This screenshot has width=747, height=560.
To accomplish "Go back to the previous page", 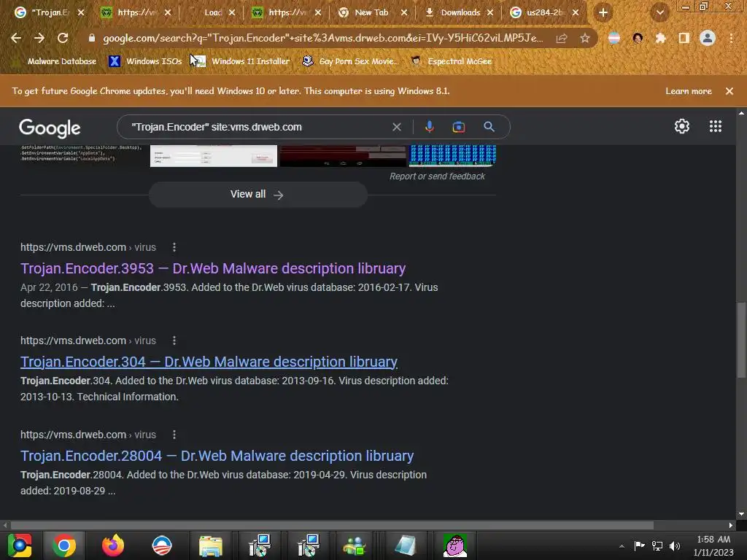I will coord(16,38).
